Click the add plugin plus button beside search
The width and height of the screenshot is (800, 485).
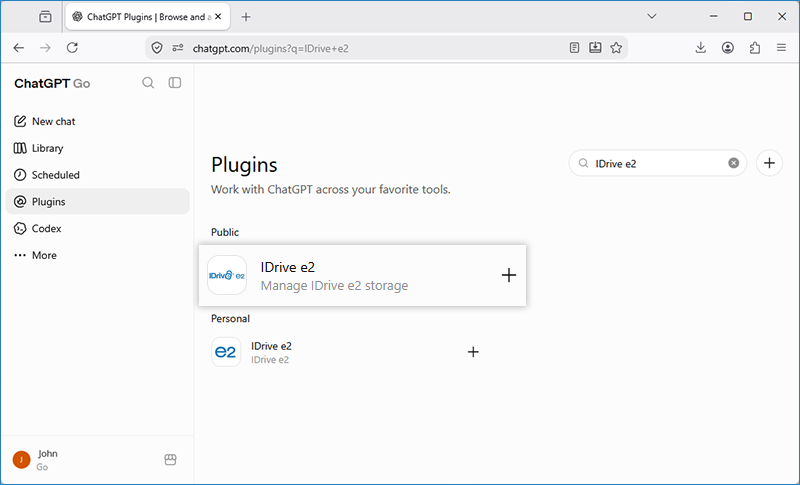pos(769,163)
